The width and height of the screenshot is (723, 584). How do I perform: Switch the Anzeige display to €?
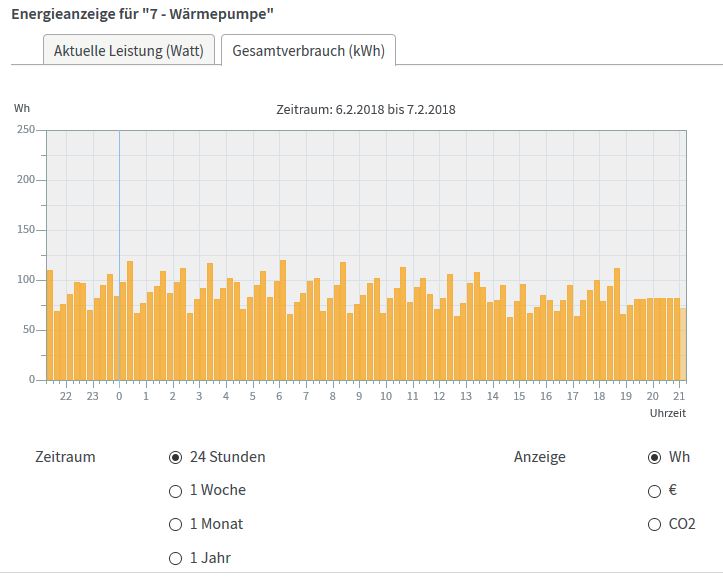pyautogui.click(x=655, y=491)
